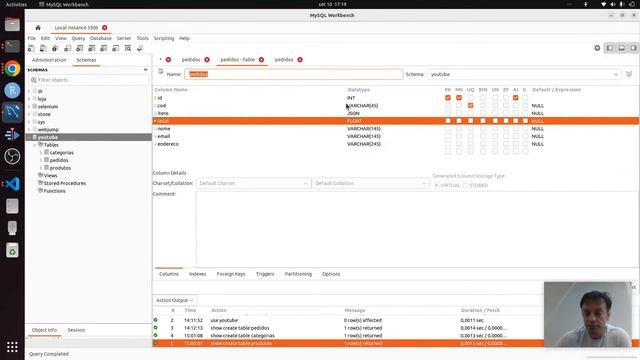Open the Query menu
The height and width of the screenshot is (360, 640).
pyautogui.click(x=78, y=38)
